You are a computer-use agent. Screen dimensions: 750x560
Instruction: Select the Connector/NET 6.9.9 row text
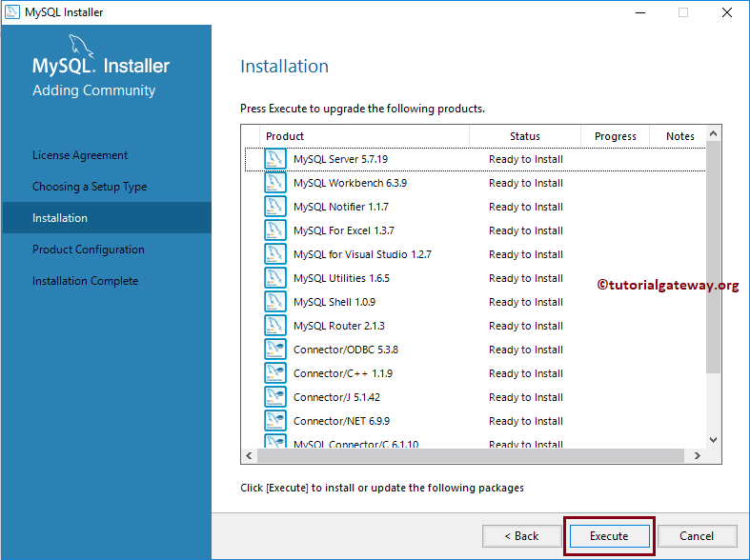(x=341, y=421)
